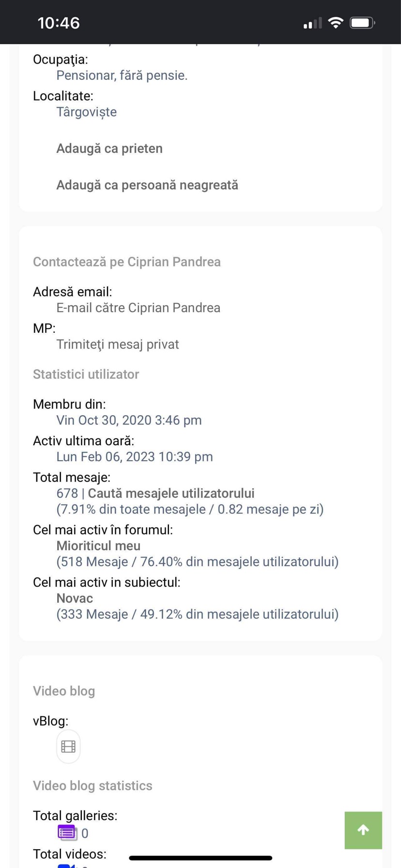Image resolution: width=401 pixels, height=868 pixels.
Task: Click Trimiteţi mesaj privat link
Action: point(118,344)
